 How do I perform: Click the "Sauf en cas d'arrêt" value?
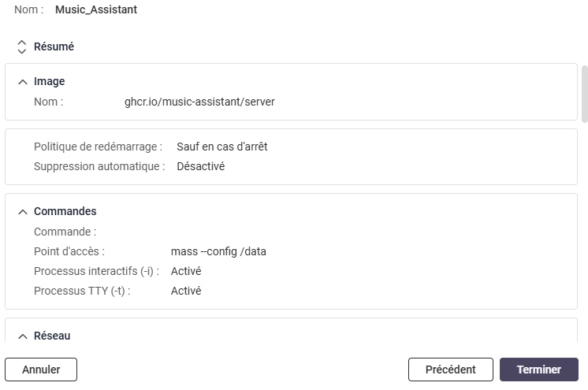222,147
